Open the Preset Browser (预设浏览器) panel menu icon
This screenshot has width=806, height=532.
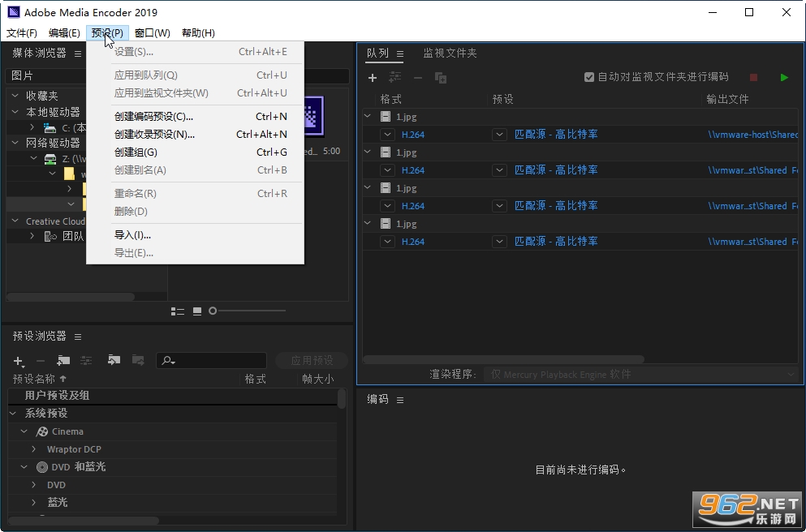pyautogui.click(x=78, y=337)
